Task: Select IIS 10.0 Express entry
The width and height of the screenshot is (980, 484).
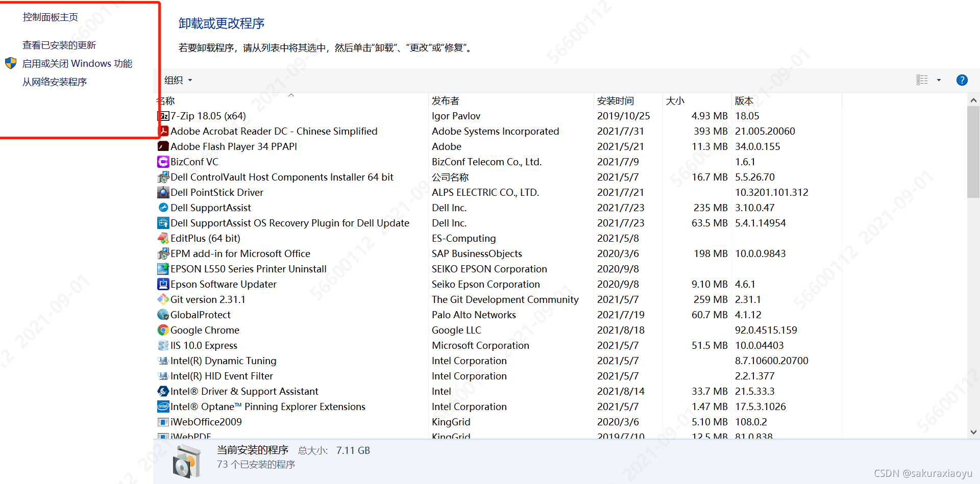Action: [x=204, y=346]
